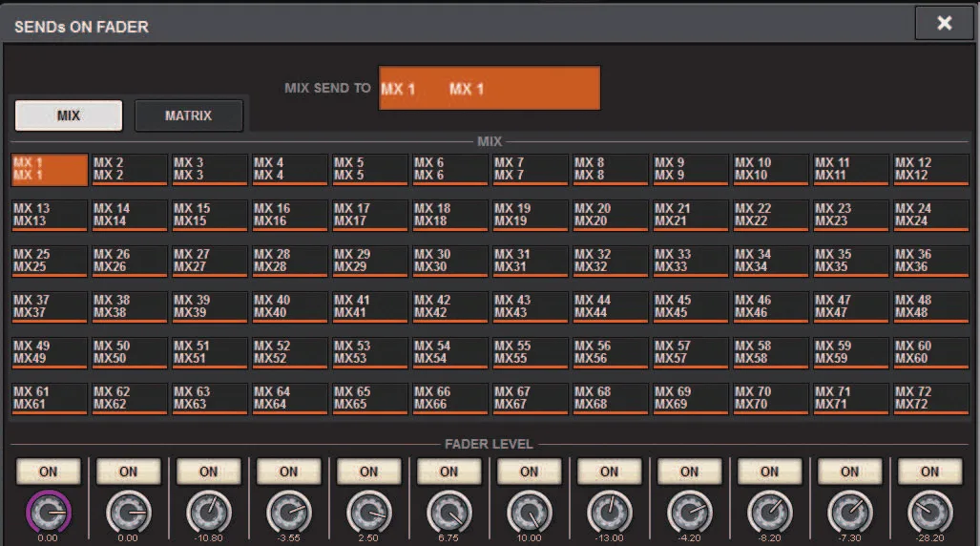This screenshot has height=546, width=980.
Task: Select the MX 47 mix bus button
Action: [850, 306]
